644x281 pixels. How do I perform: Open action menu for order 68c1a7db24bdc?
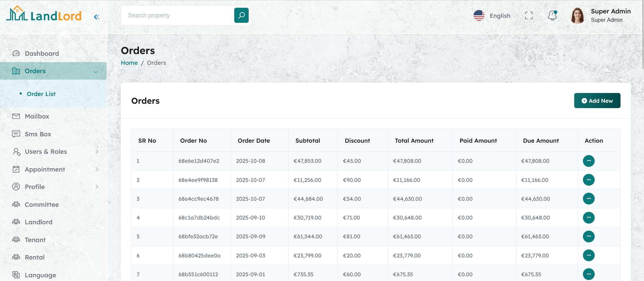click(x=588, y=218)
